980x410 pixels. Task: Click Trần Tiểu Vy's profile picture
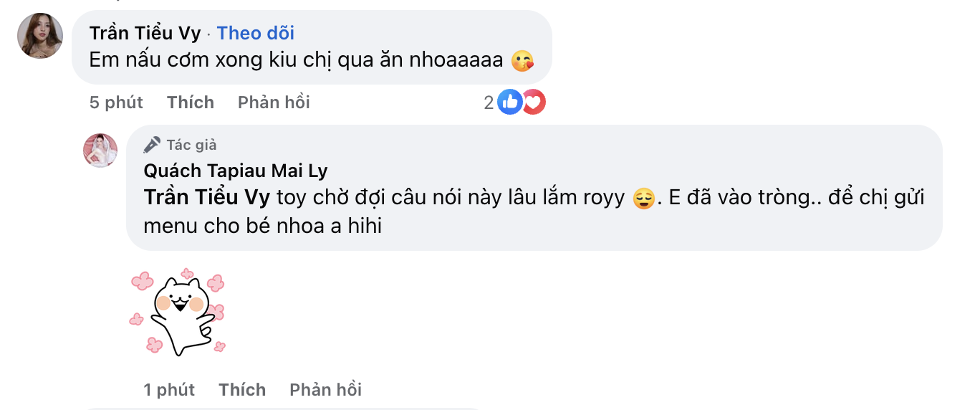[x=40, y=36]
